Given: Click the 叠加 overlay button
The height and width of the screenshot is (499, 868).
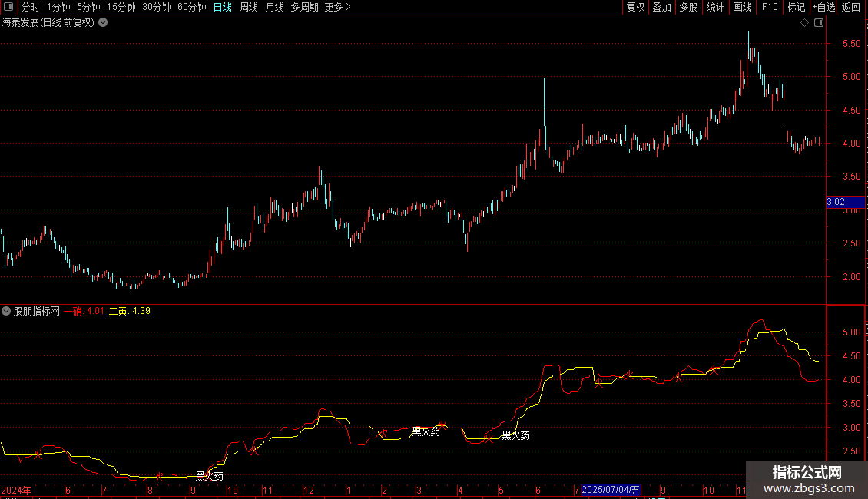Looking at the screenshot, I should (x=661, y=7).
